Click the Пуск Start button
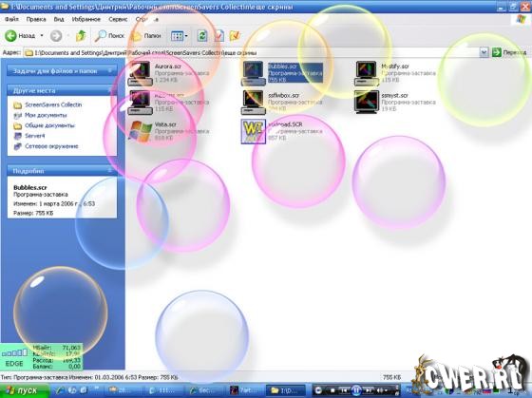 tap(25, 390)
